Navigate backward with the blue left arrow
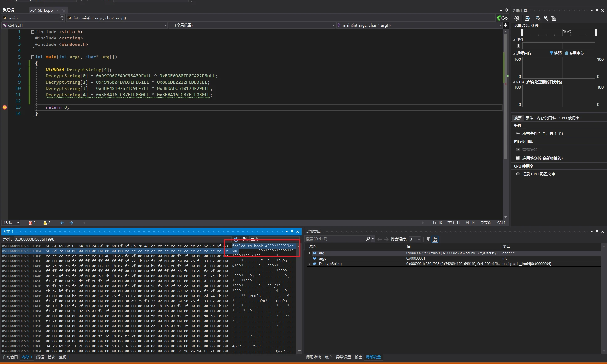 pos(62,223)
